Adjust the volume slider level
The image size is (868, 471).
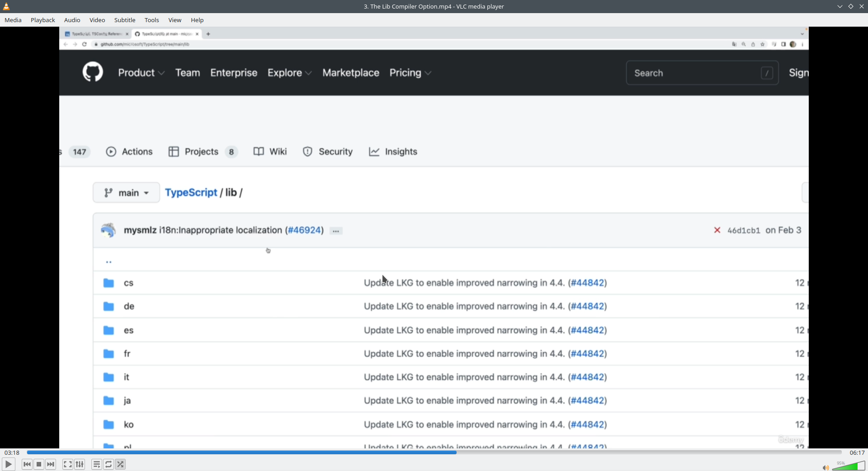point(849,466)
